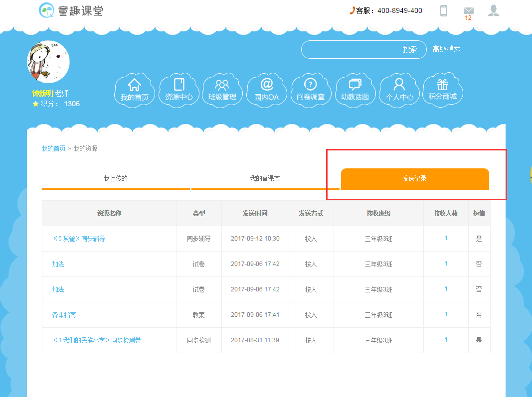
Task: Open 个人中心 personal center icon
Action: [399, 90]
